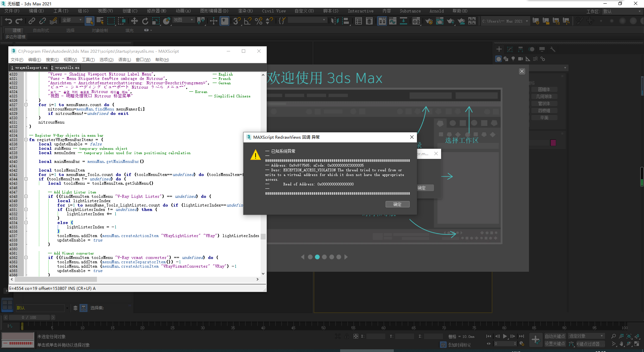The image size is (644, 352).
Task: Click the Render Production teapot icon
Action: point(450,21)
